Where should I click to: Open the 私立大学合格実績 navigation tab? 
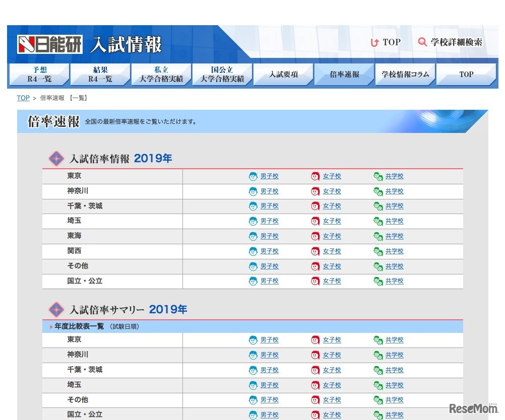[161, 75]
